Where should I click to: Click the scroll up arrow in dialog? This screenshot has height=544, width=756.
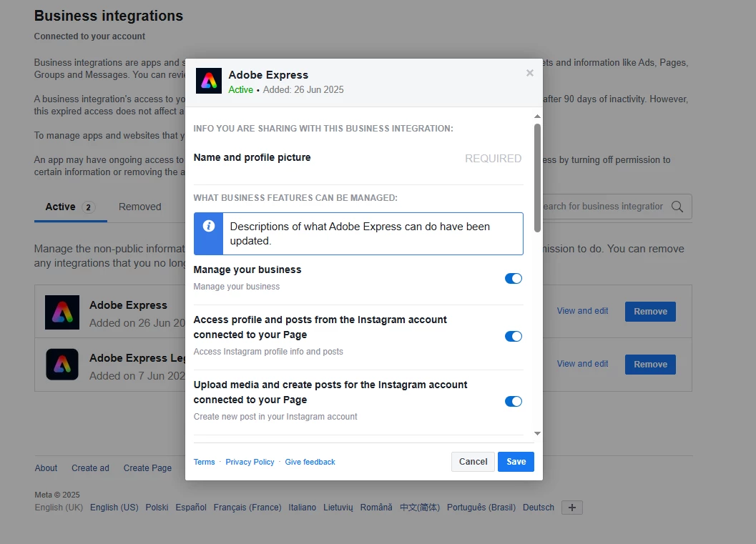click(x=537, y=116)
